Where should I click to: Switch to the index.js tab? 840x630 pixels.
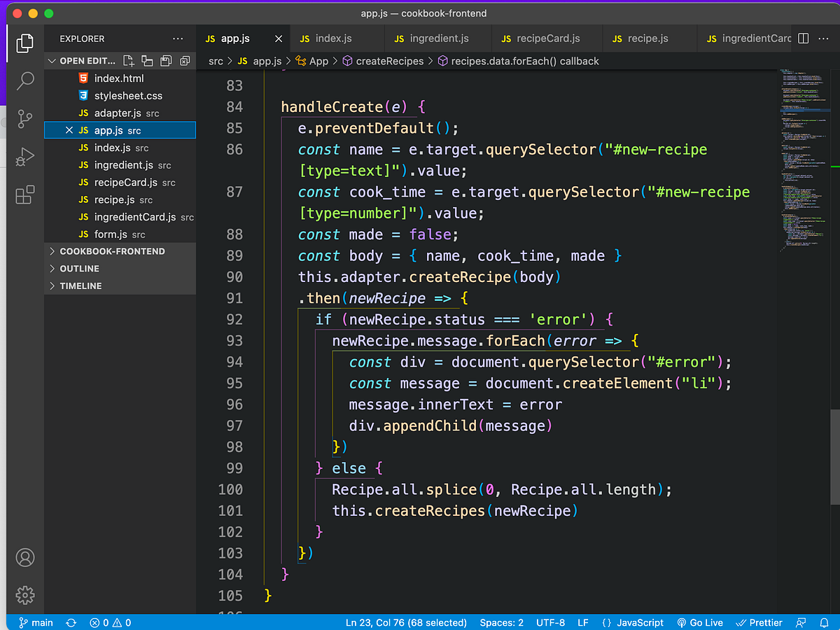click(x=337, y=38)
